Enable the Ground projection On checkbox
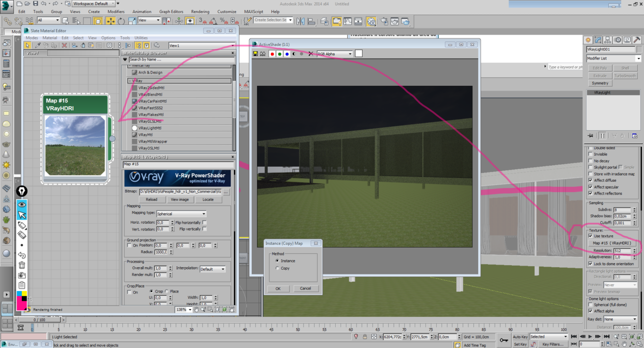The image size is (644, 348). pyautogui.click(x=129, y=246)
